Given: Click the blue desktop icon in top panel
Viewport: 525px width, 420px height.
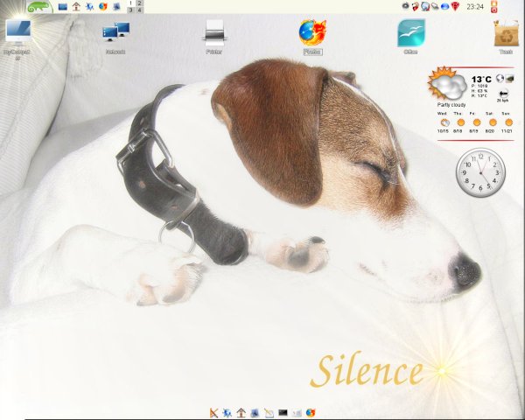Looking at the screenshot, I should (63, 7).
